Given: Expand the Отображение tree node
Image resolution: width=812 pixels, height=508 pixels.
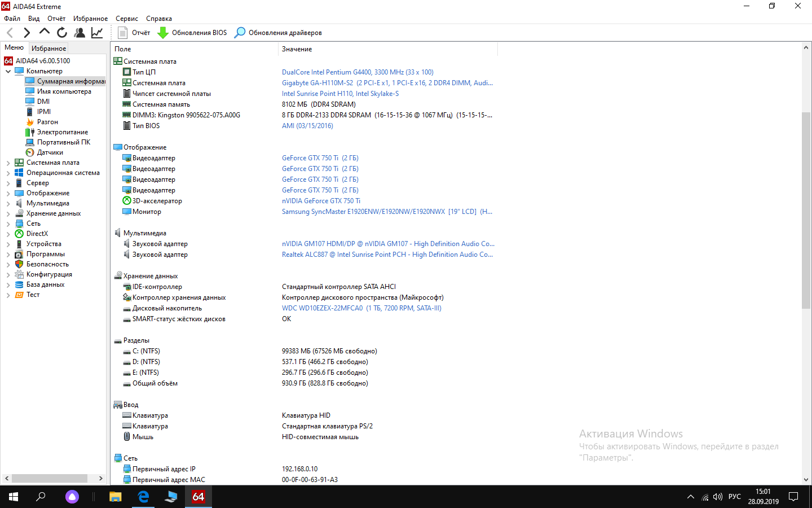Looking at the screenshot, I should [8, 193].
